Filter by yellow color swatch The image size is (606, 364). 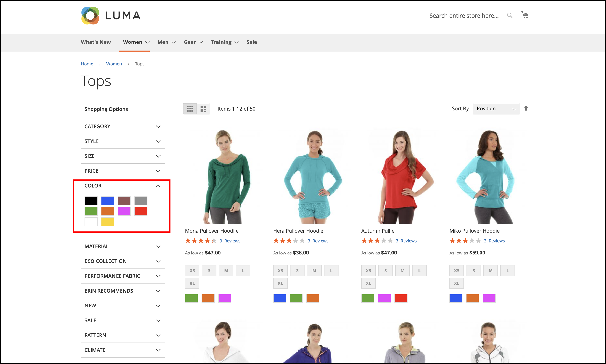(x=108, y=222)
